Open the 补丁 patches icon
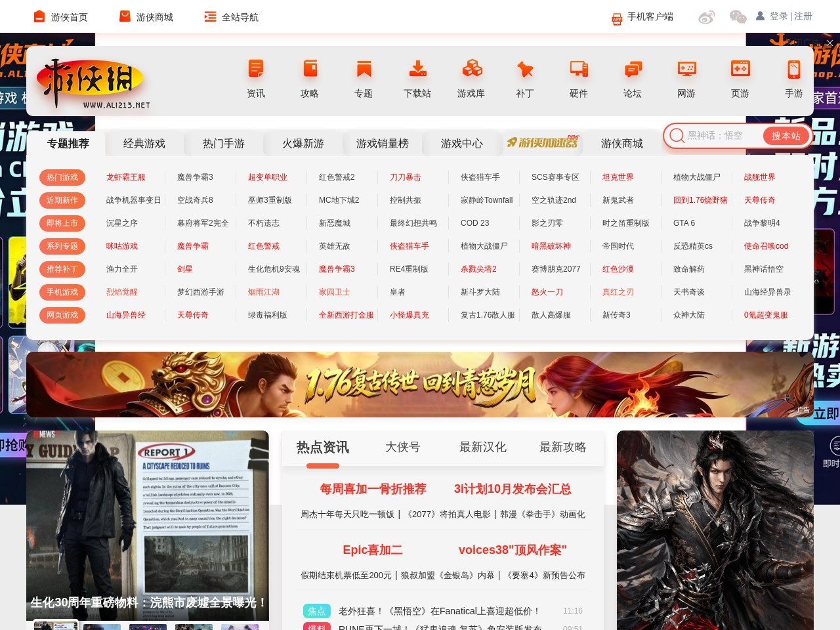Viewport: 840px width, 630px height. (525, 70)
